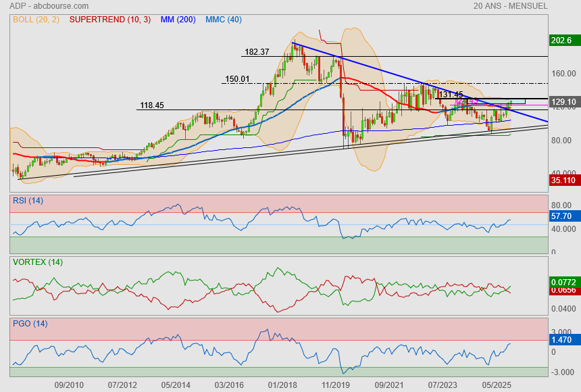
Task: Click the MM (200) moving average label
Action: click(178, 20)
